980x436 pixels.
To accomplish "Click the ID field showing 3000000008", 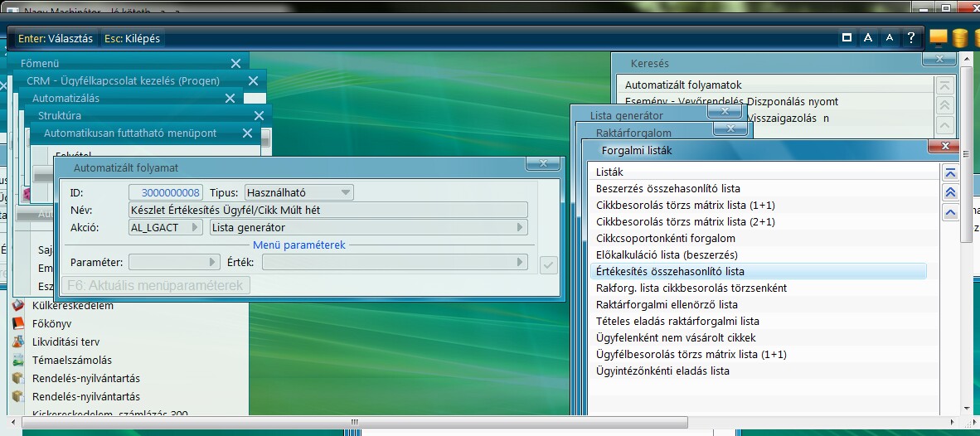I will pos(166,192).
